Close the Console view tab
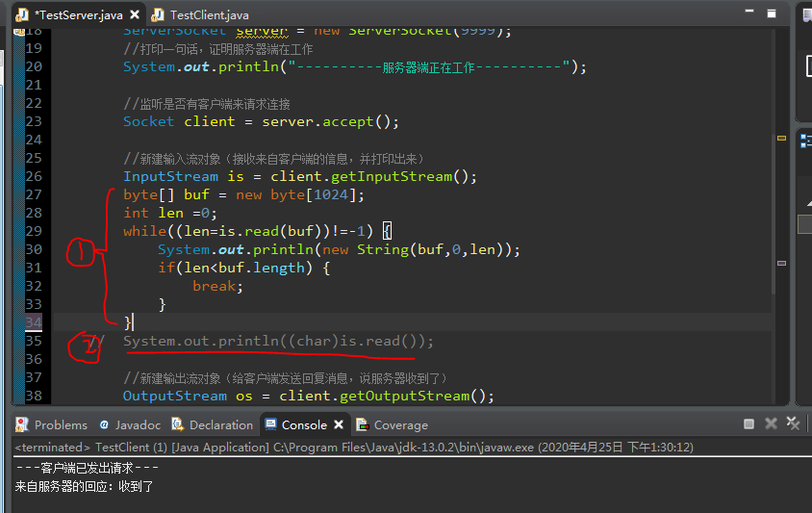Image resolution: width=812 pixels, height=513 pixels. [x=339, y=424]
